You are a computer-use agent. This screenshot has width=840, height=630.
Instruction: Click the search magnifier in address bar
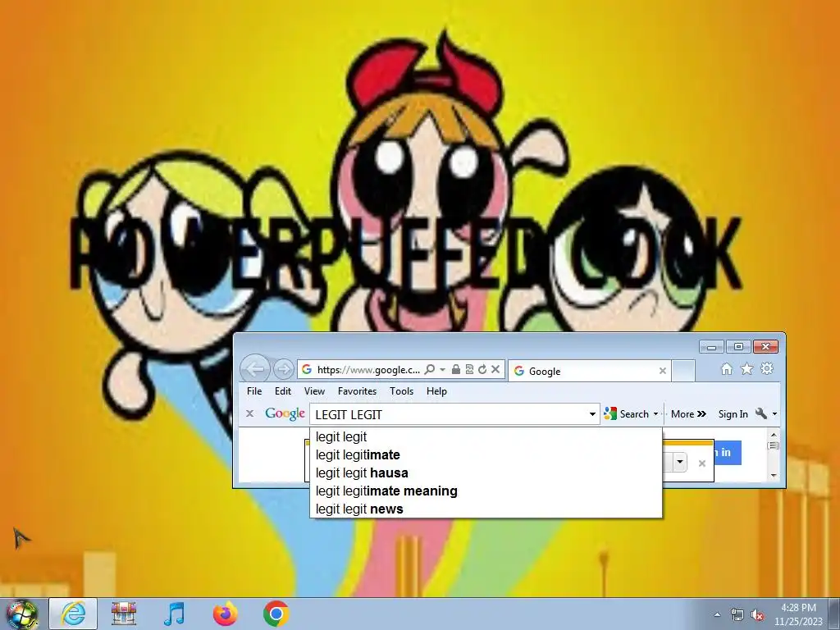click(430, 370)
